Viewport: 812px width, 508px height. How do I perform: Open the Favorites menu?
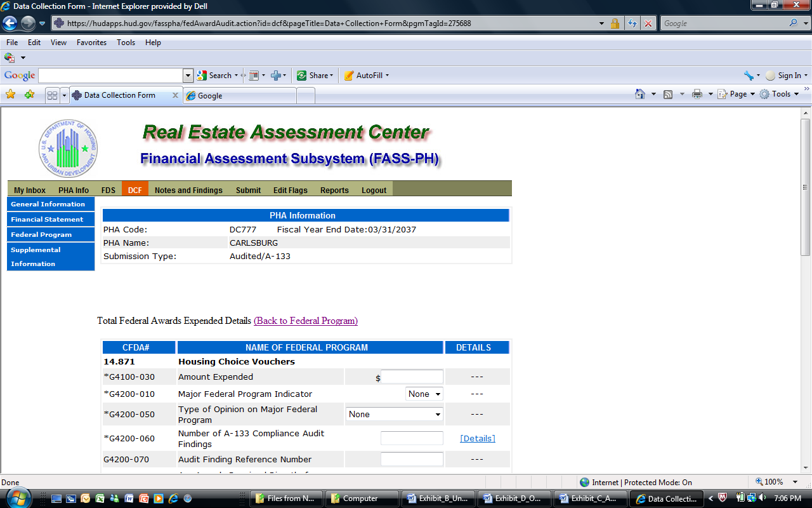point(92,43)
